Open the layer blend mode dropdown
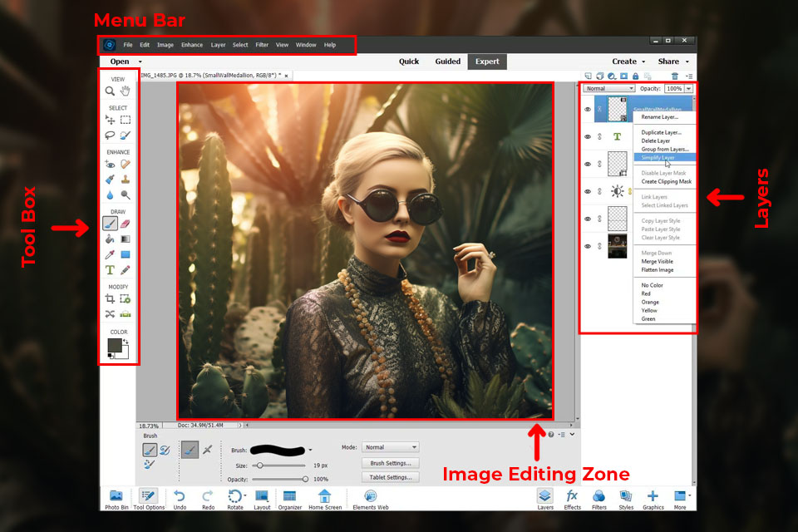 tap(609, 88)
